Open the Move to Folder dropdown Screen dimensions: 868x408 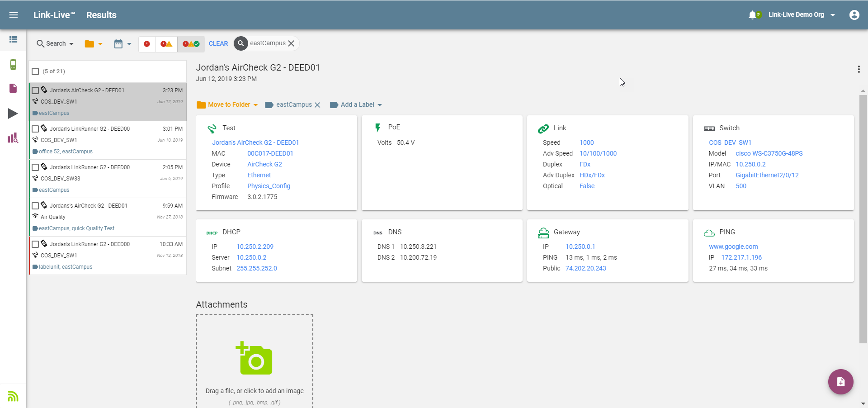pyautogui.click(x=227, y=105)
